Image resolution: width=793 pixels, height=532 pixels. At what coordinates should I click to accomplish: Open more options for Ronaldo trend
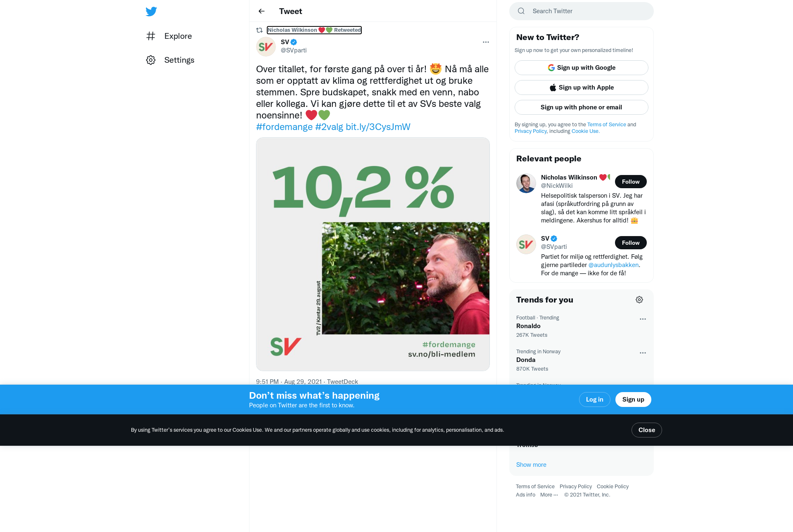pyautogui.click(x=643, y=319)
